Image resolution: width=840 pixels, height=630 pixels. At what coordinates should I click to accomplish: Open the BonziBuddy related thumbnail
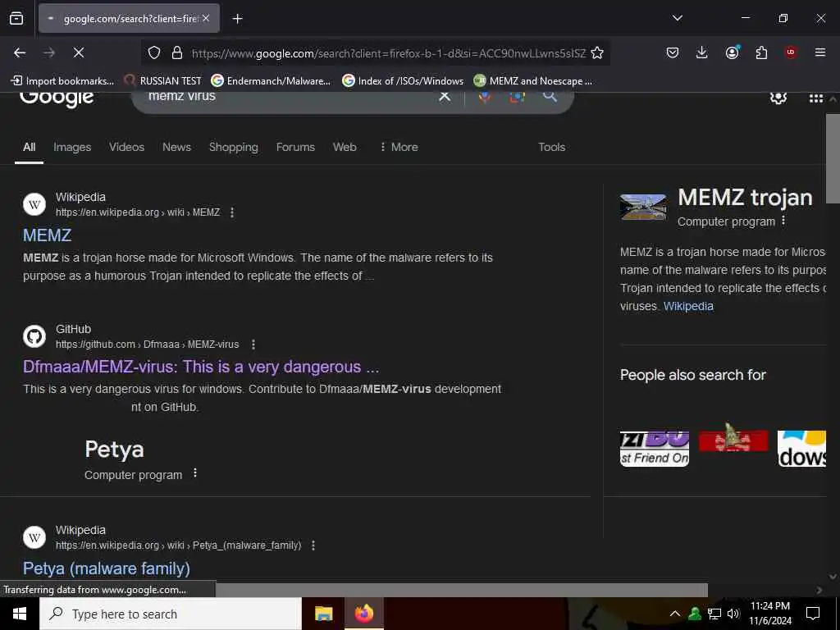click(x=654, y=449)
